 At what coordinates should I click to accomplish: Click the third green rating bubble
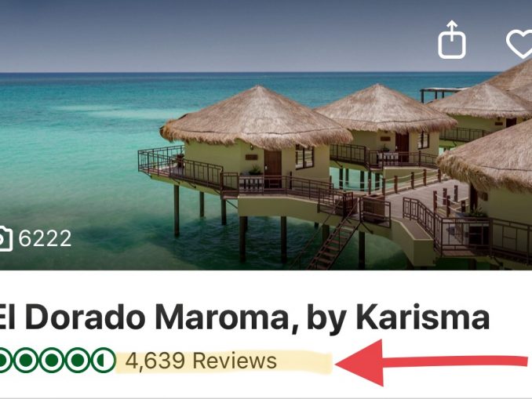[x=52, y=361]
